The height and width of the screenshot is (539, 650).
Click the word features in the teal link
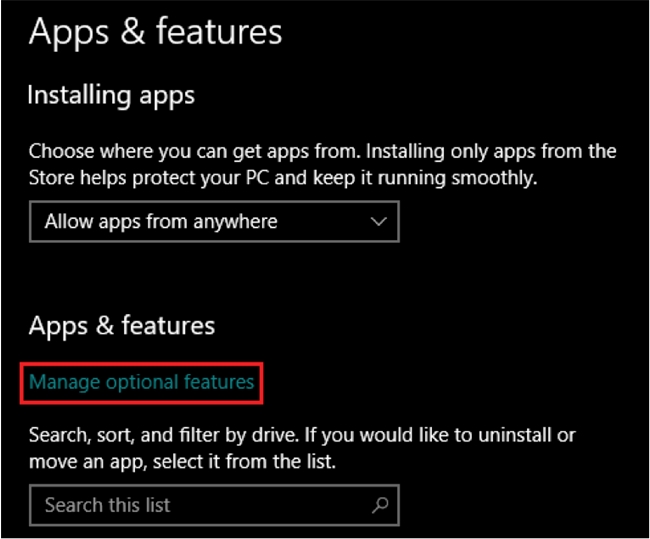pos(219,381)
